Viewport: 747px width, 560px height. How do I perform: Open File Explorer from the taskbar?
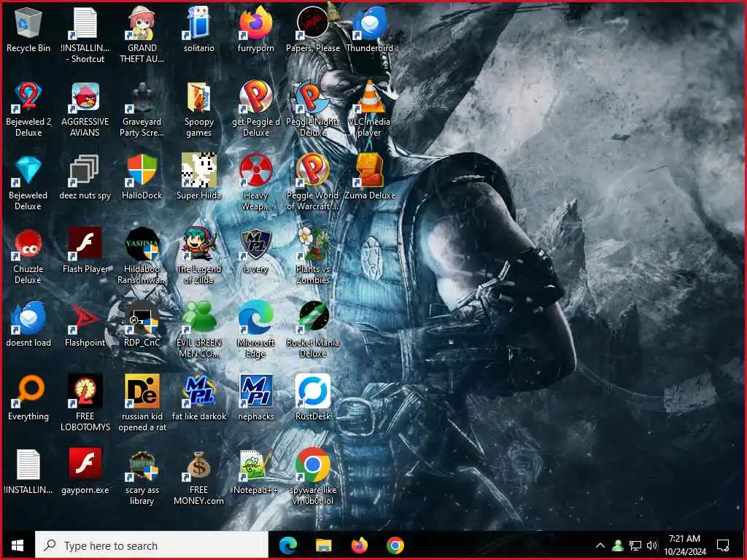click(323, 545)
